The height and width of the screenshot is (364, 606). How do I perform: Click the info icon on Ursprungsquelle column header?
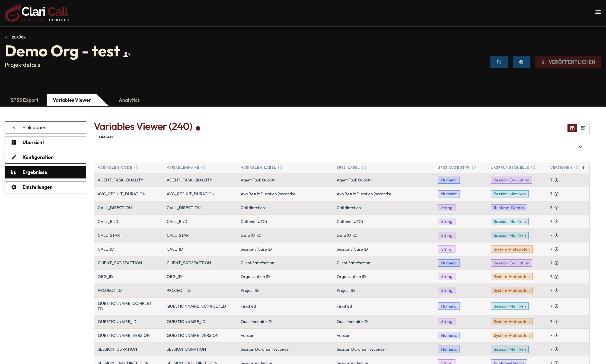[533, 167]
